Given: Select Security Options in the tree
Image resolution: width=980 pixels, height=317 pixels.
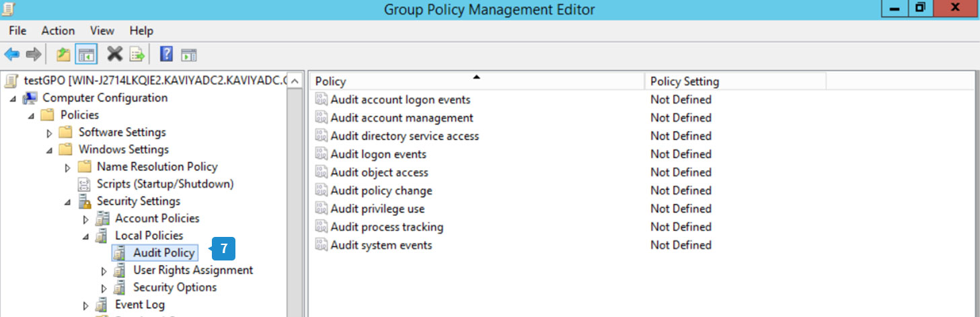Looking at the screenshot, I should pyautogui.click(x=174, y=287).
